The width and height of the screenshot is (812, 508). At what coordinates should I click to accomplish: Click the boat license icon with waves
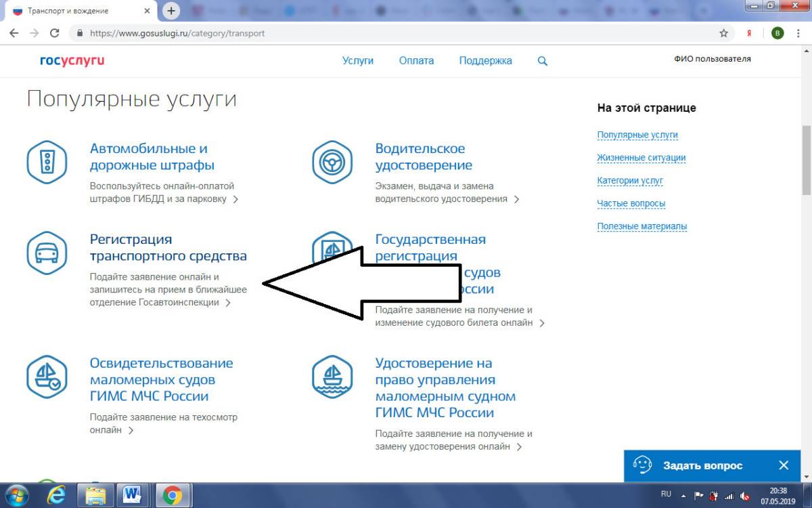click(332, 377)
